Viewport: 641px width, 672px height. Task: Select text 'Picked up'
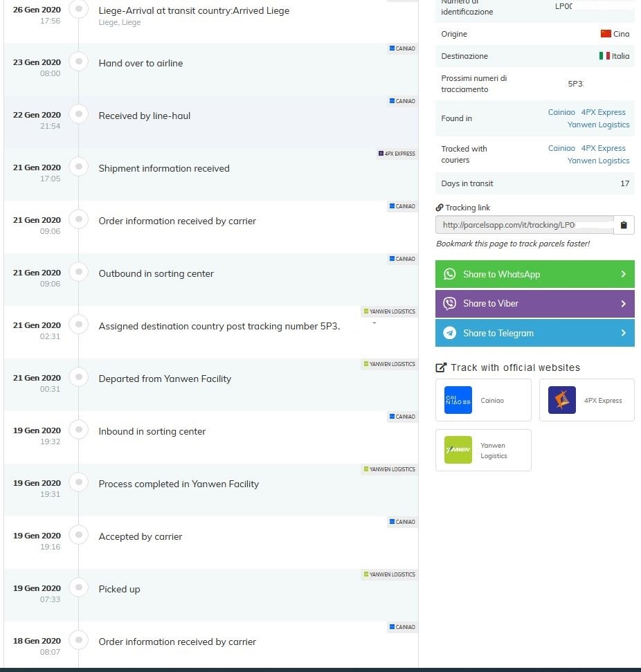tap(119, 589)
